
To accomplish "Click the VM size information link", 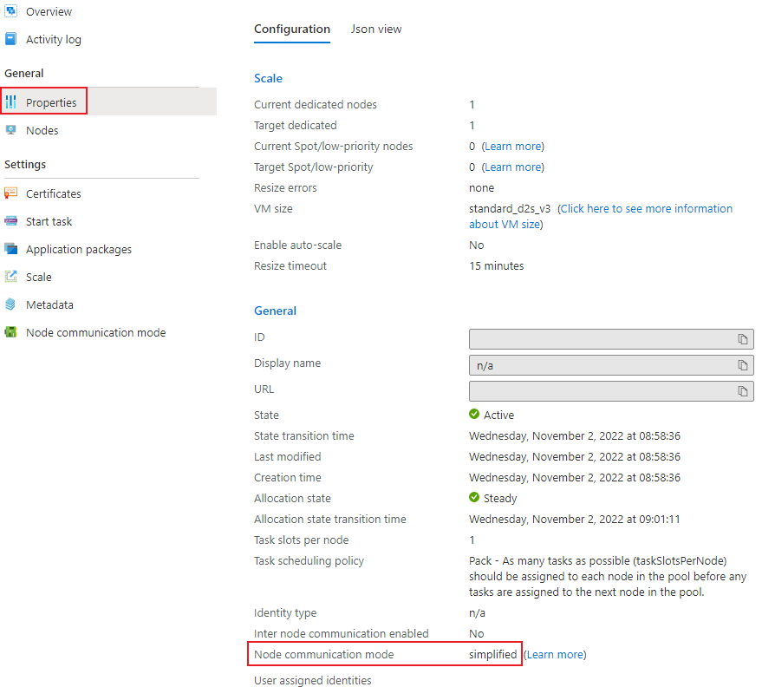I will click(645, 208).
